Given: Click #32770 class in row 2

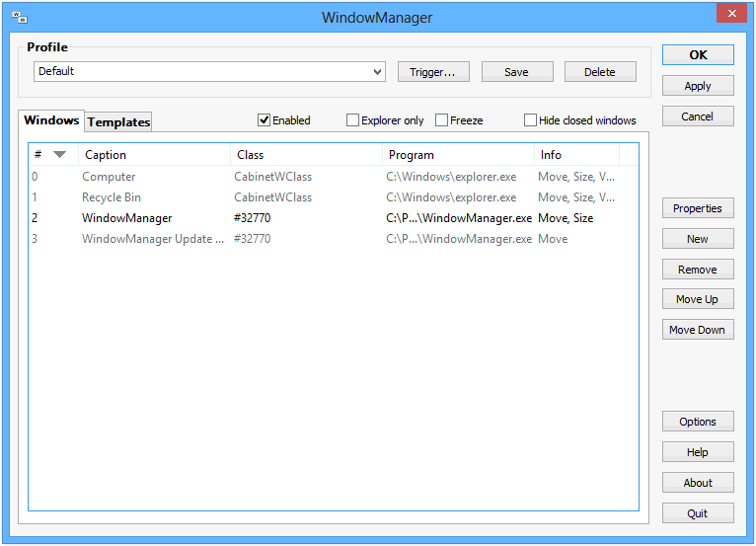Looking at the screenshot, I should coord(252,218).
